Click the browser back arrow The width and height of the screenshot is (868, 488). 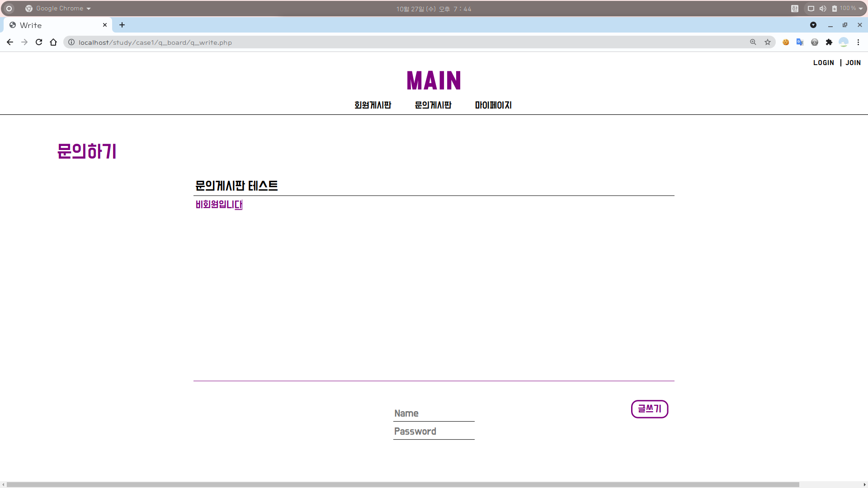[x=10, y=42]
